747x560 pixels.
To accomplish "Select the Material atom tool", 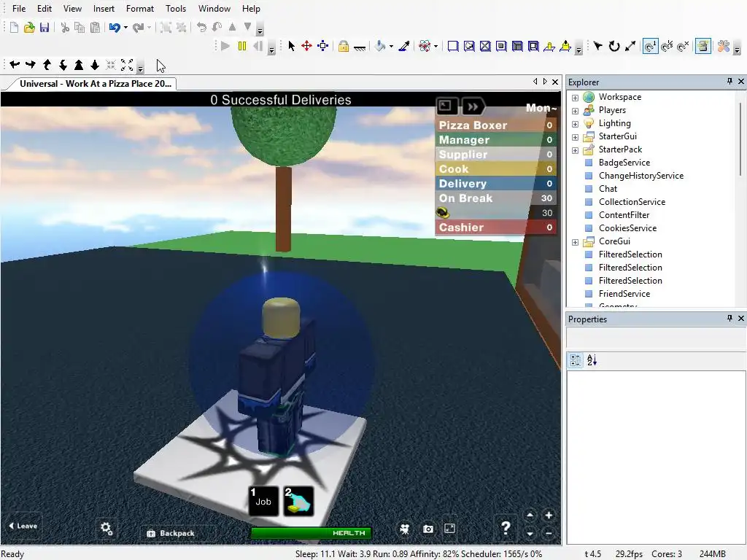I will coord(425,46).
